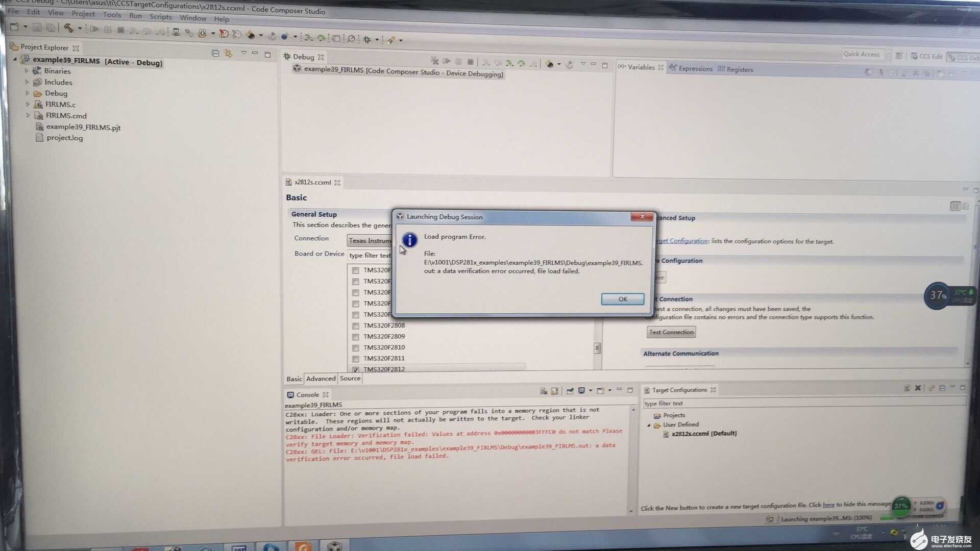This screenshot has width=980, height=551.
Task: Select the Source tab in configuration
Action: tap(349, 378)
